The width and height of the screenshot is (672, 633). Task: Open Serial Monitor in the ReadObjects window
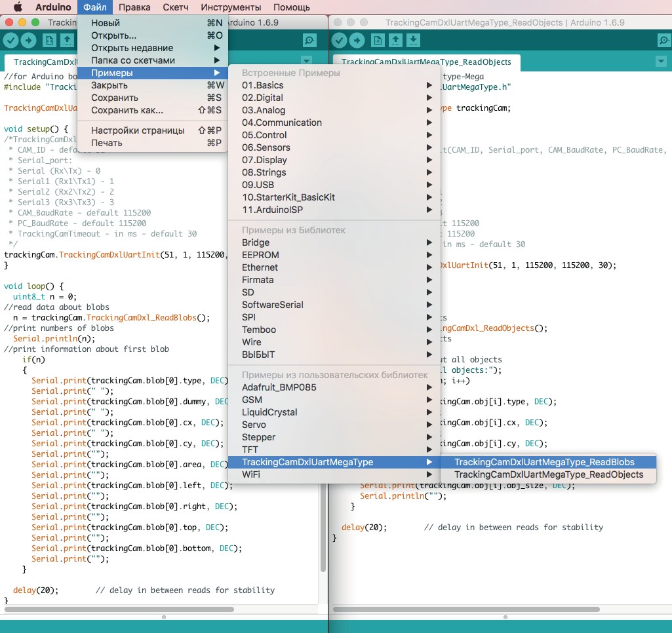click(x=663, y=41)
